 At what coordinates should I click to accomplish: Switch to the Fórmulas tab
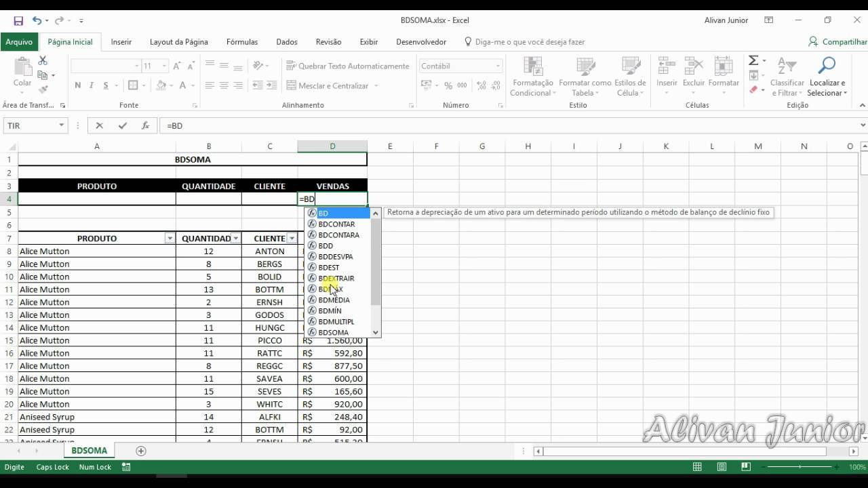click(242, 42)
